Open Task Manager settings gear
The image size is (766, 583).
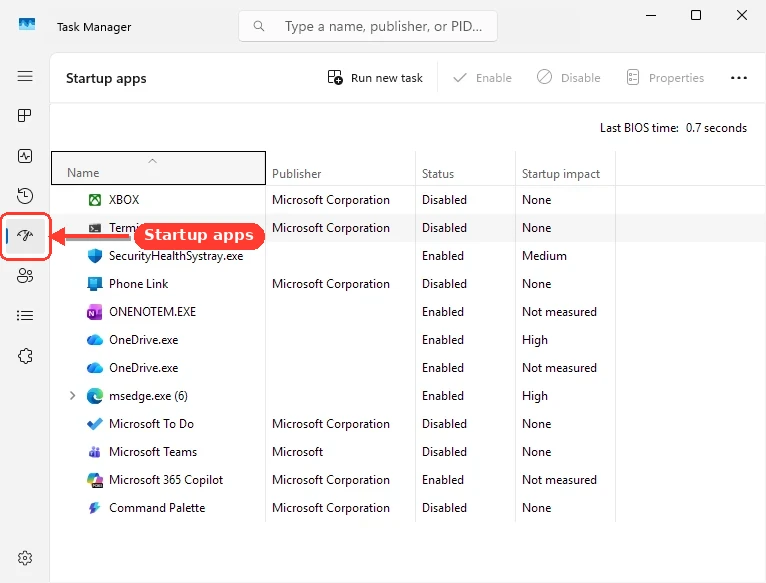coord(25,558)
